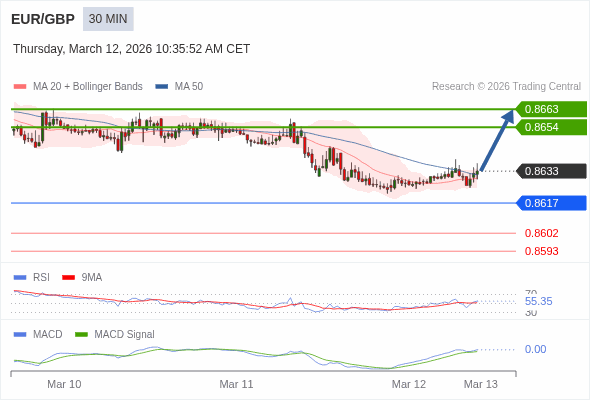Click the 0.8633 current price tag
590x400 pixels.
[551, 171]
